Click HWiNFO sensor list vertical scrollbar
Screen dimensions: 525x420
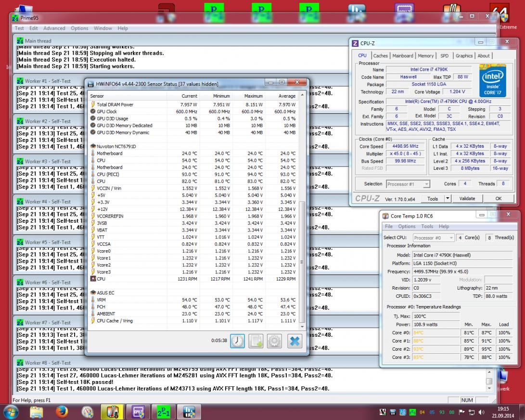(302, 261)
